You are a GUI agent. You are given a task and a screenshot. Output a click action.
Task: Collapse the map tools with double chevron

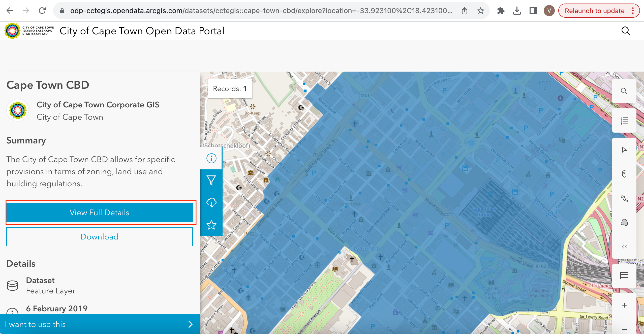(624, 247)
